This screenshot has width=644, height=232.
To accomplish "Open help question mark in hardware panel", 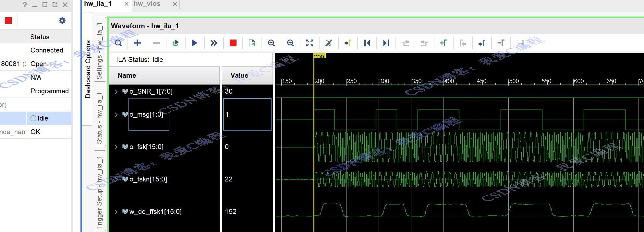I will tap(25, 5).
